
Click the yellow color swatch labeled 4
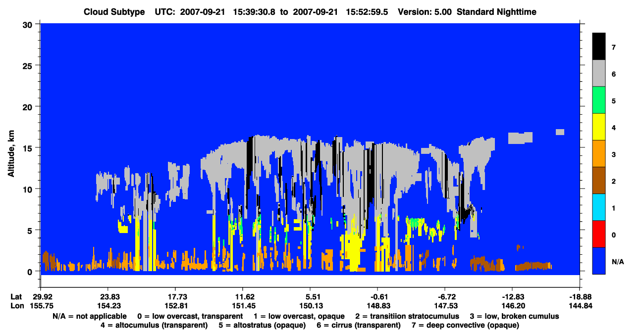(x=599, y=127)
